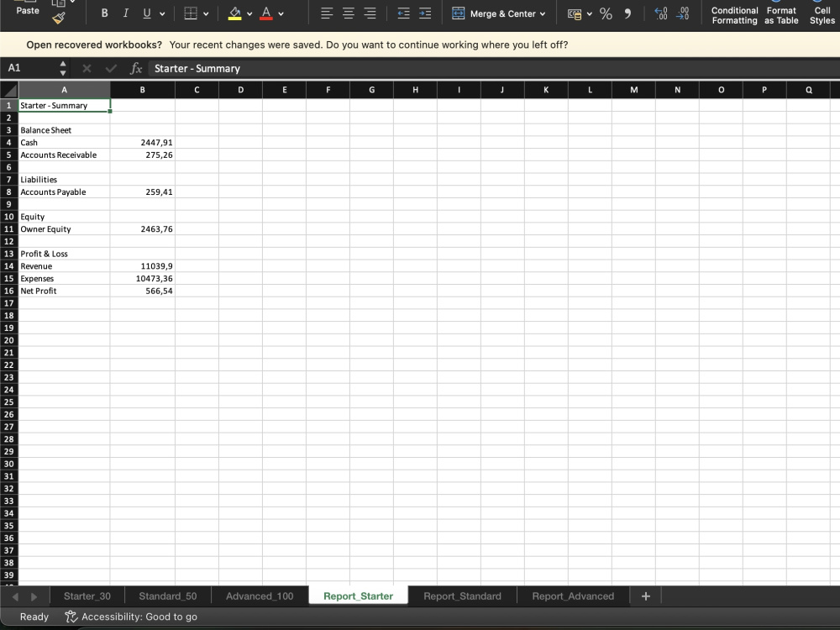Select cell with Cash value 2447,91
The image size is (840, 630).
coord(143,143)
